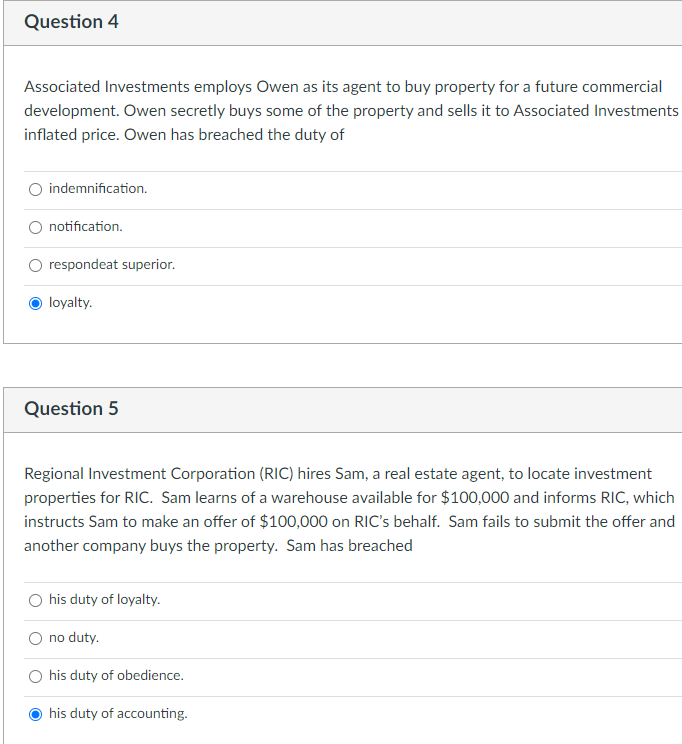Click the 'his duty of obedience.' label text
This screenshot has height=744, width=682.
[116, 676]
